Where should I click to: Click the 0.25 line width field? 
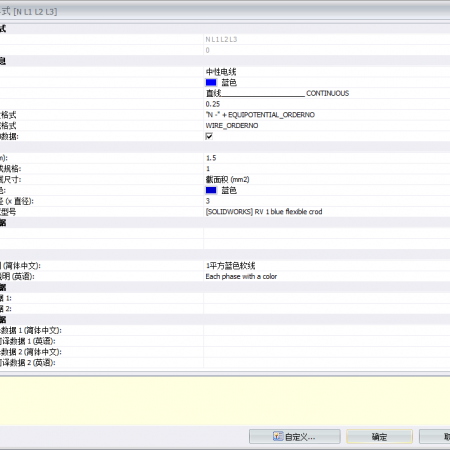tap(327, 104)
